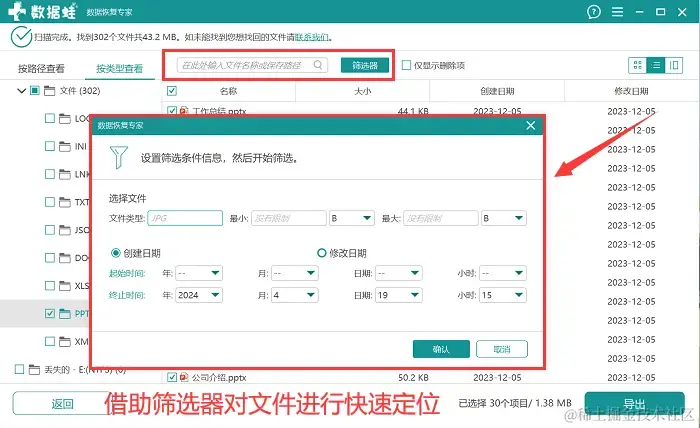Open the help question mark icon

click(x=594, y=12)
